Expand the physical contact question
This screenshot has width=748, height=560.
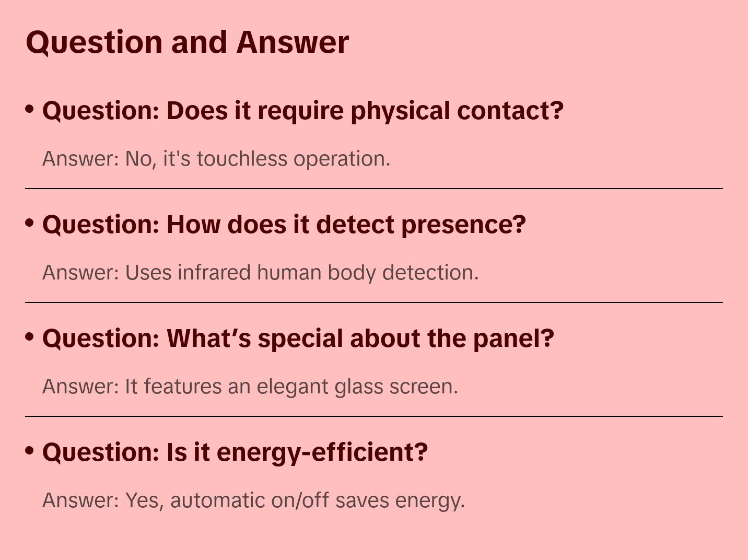coord(303,111)
